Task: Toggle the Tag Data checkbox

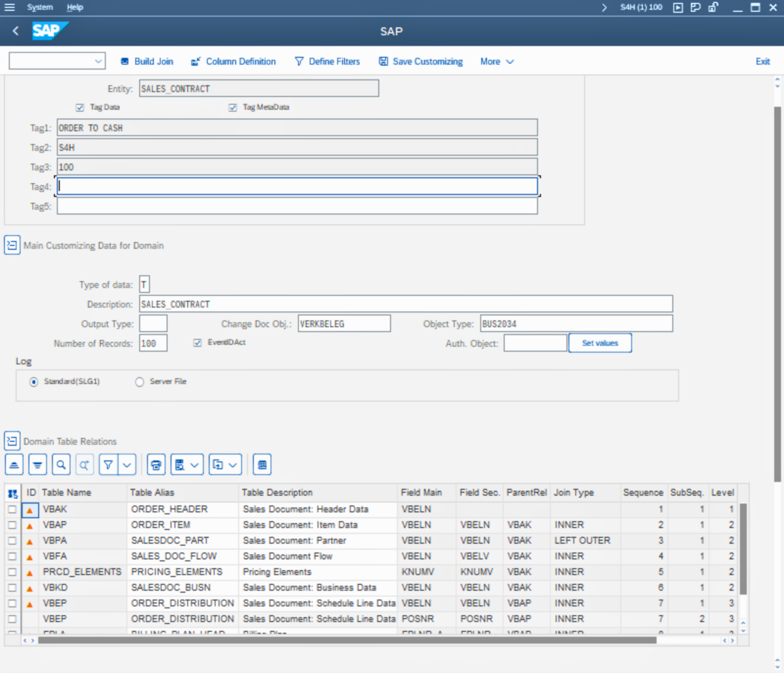Action: tap(80, 108)
